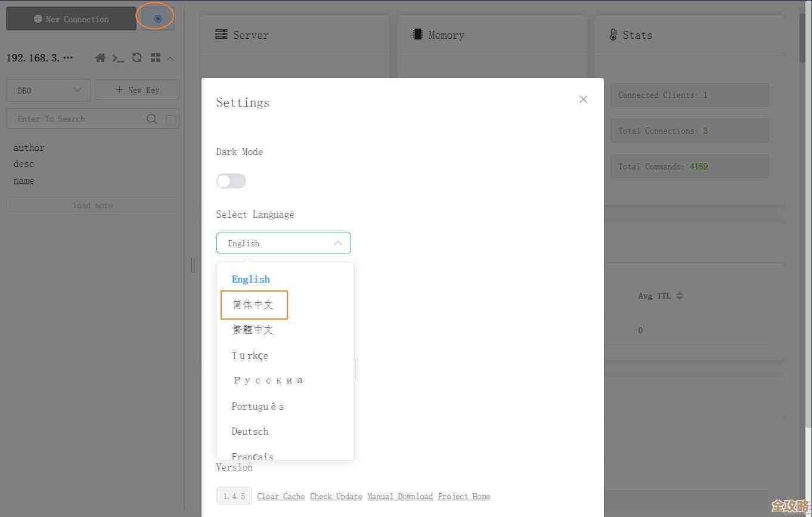The width and height of the screenshot is (812, 517).
Task: Click the New Connection button
Action: (x=70, y=18)
